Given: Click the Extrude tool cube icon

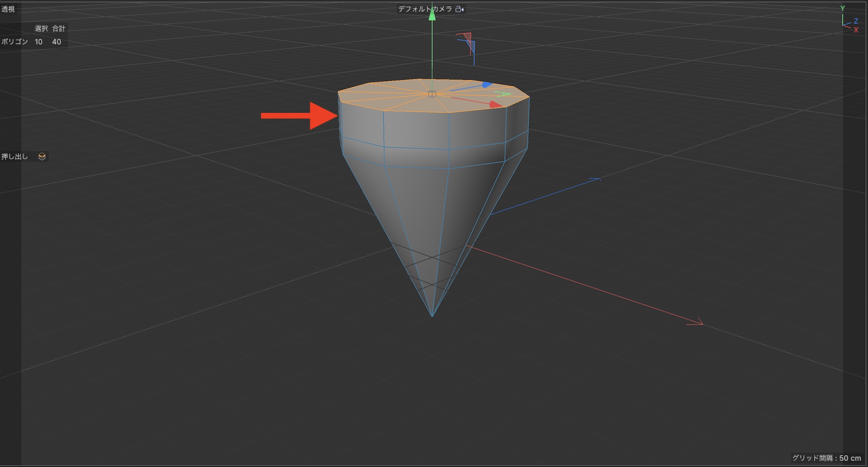Looking at the screenshot, I should [x=42, y=156].
